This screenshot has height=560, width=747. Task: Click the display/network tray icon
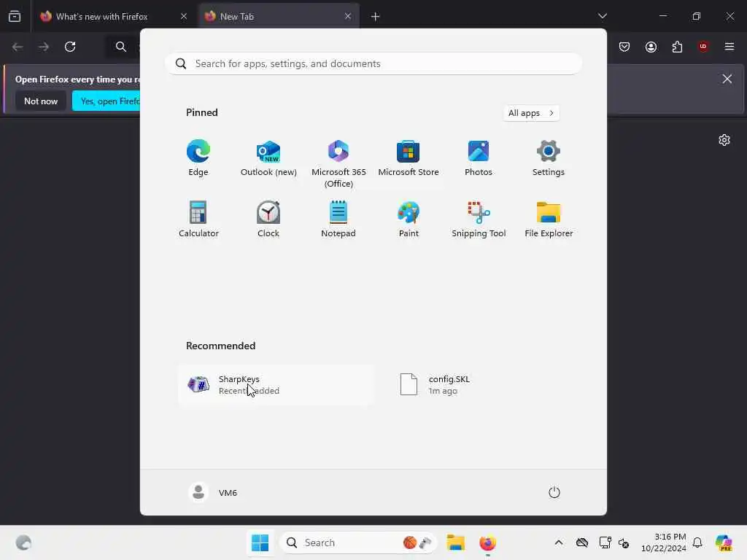point(605,542)
